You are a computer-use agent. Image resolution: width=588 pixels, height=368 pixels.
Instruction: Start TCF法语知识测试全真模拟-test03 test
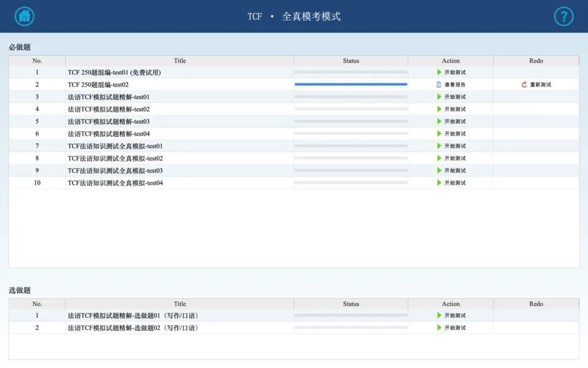451,171
